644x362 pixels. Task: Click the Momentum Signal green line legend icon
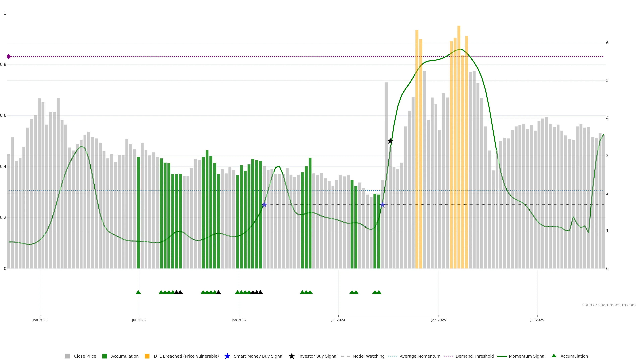[x=502, y=356]
